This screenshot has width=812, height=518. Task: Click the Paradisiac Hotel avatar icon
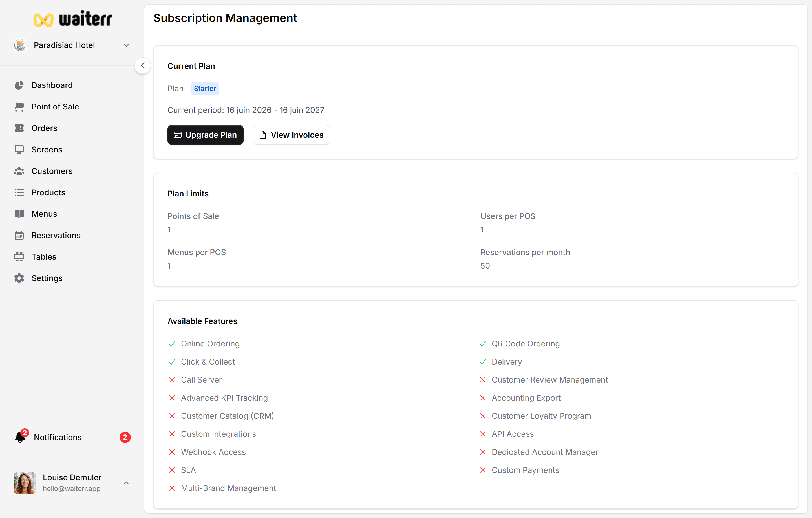20,45
